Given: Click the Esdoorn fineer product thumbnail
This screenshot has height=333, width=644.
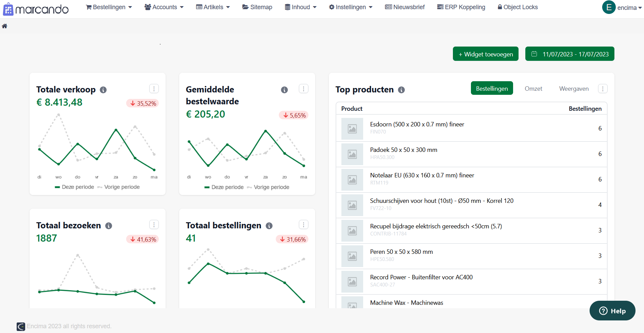Looking at the screenshot, I should (x=352, y=129).
